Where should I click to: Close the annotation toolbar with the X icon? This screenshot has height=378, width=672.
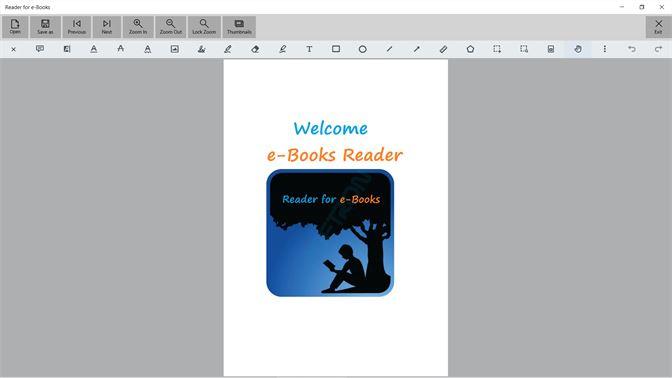tap(13, 49)
